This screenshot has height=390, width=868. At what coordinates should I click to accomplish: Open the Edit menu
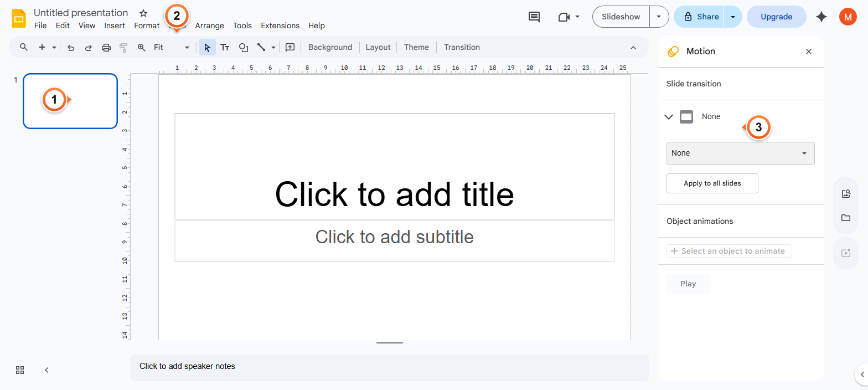63,25
